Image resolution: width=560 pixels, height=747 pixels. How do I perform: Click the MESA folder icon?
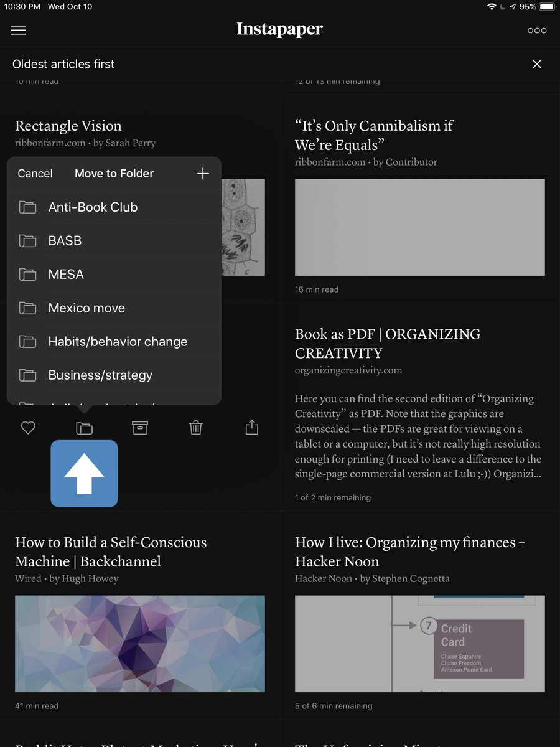point(27,275)
